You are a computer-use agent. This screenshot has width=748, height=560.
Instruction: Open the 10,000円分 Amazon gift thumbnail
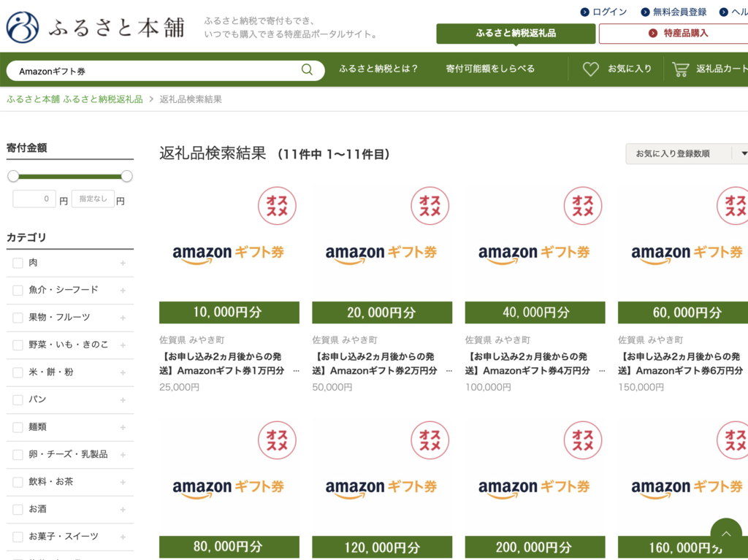pos(229,253)
